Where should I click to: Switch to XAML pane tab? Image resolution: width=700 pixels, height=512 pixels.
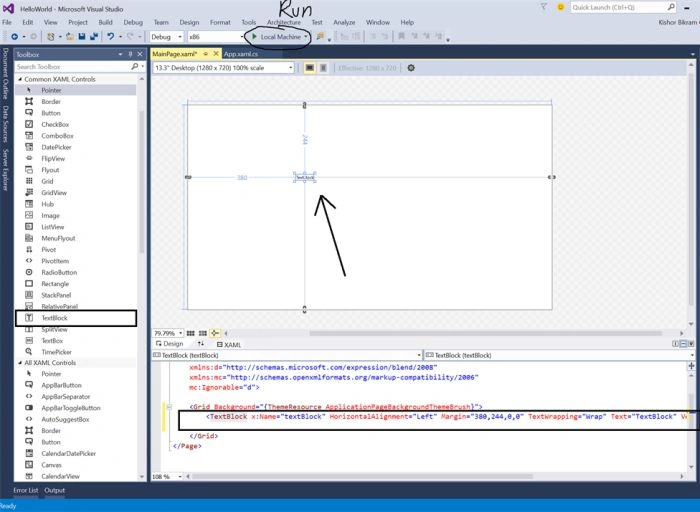point(229,345)
